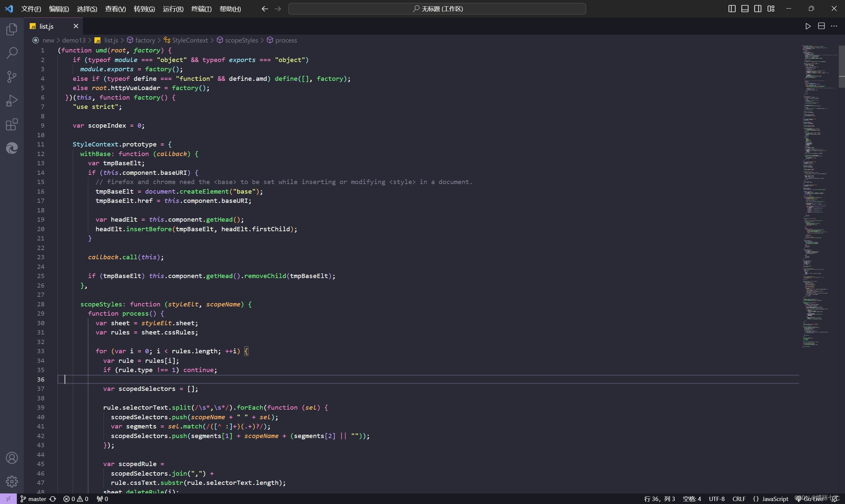
Task: Open the 终端(T) menu
Action: (x=201, y=9)
